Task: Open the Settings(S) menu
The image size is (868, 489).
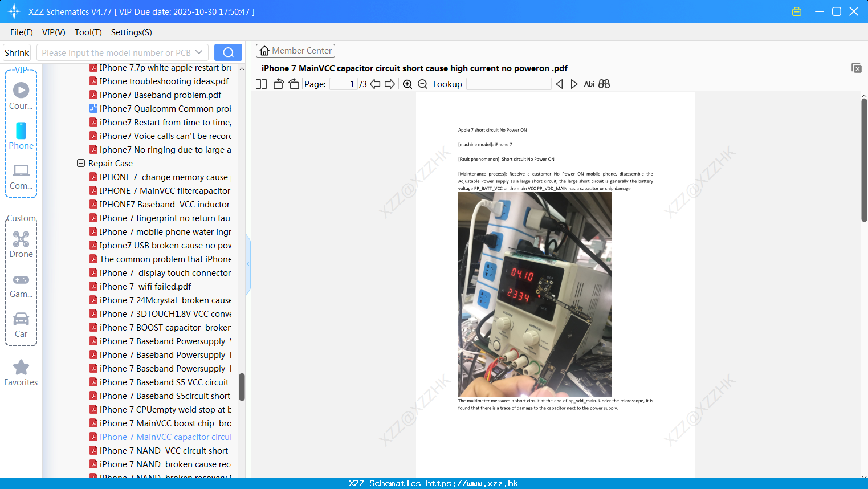Action: (132, 32)
